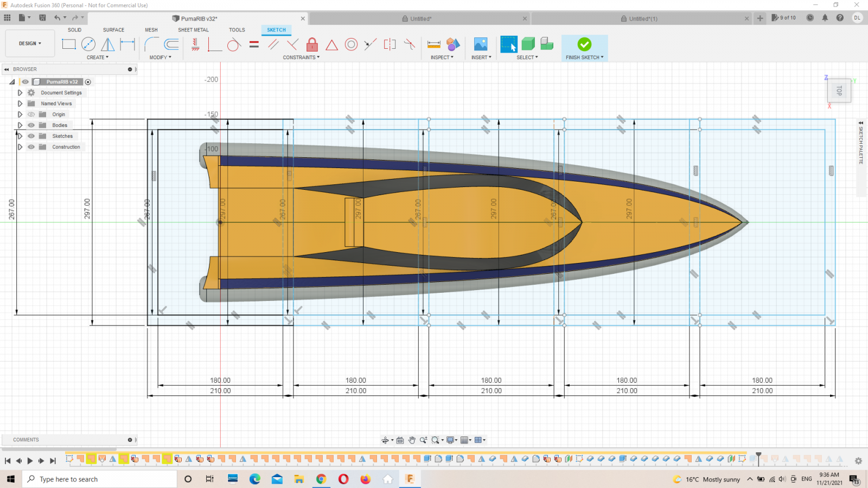This screenshot has height=488, width=868.
Task: Switch to the SHEET METAL tab
Action: coord(193,30)
